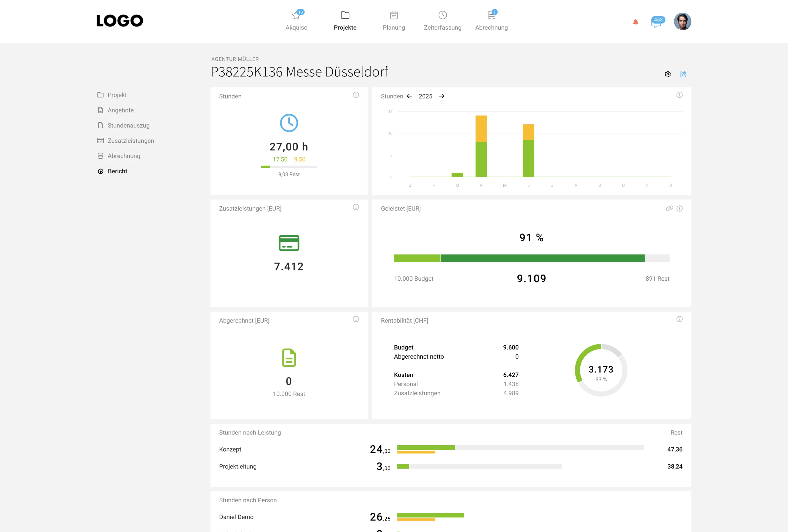Select the Bericht sidebar item
Screen dimensions: 788x532
point(117,171)
